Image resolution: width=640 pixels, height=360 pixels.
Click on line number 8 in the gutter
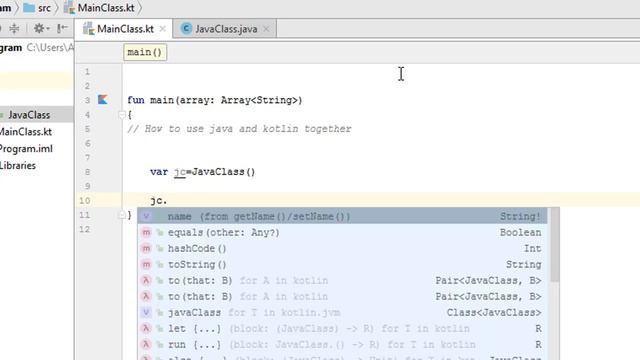coord(87,172)
